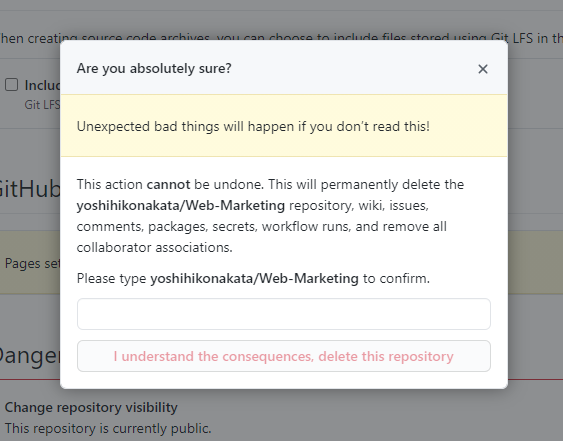
Task: Focus the repository name confirmation field
Action: coord(284,314)
